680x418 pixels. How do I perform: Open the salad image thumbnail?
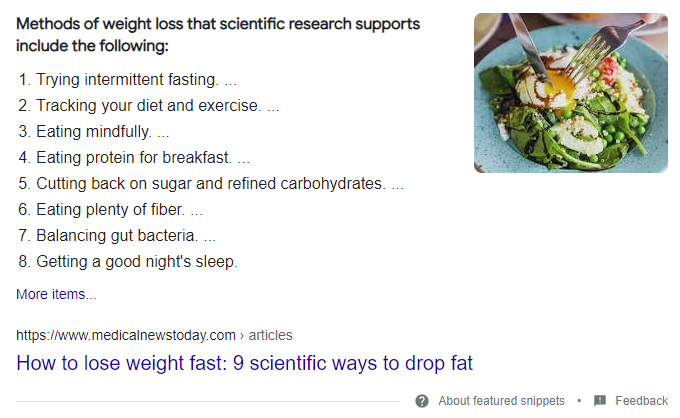point(570,92)
